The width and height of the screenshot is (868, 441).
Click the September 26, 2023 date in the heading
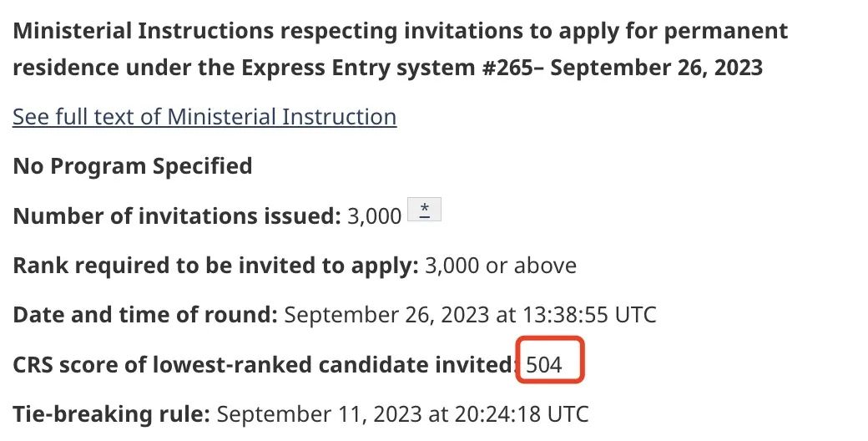click(657, 68)
